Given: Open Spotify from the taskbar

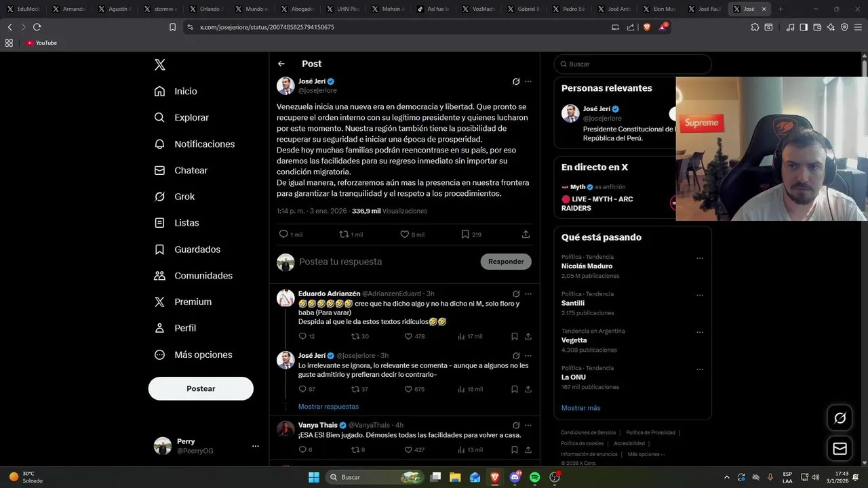Looking at the screenshot, I should (x=534, y=477).
